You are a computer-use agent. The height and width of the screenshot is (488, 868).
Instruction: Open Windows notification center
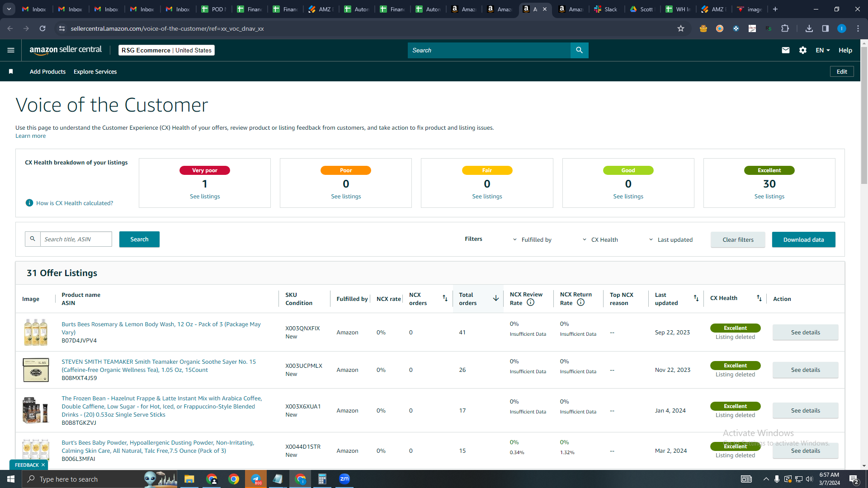coord(854,479)
